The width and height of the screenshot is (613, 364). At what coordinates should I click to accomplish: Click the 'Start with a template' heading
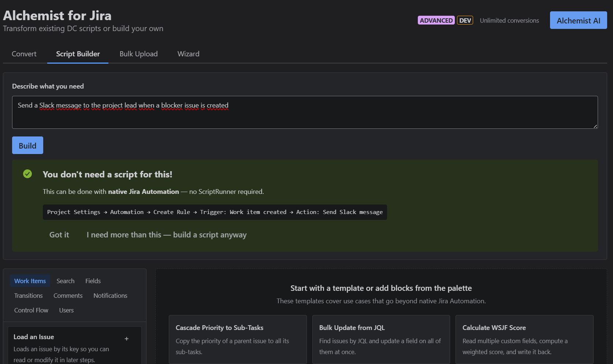(381, 288)
